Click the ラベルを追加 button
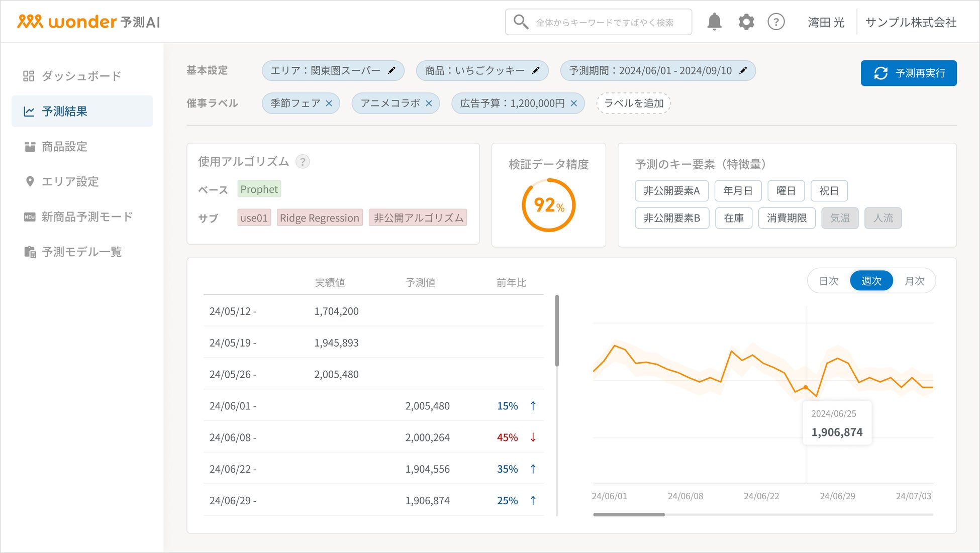Screen dimensions: 980x553 (x=634, y=103)
